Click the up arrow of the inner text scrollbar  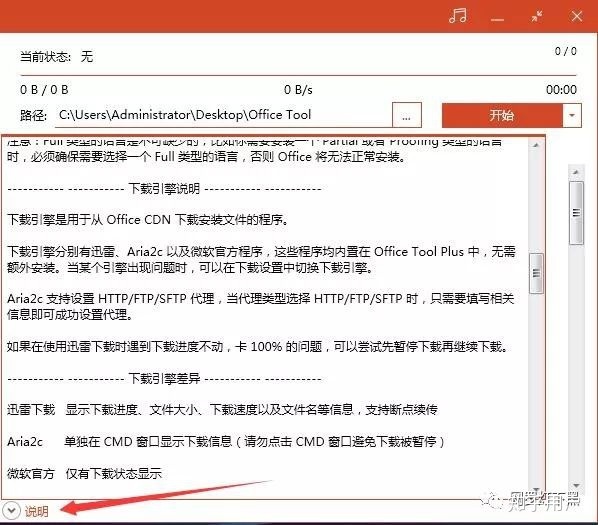pyautogui.click(x=536, y=145)
